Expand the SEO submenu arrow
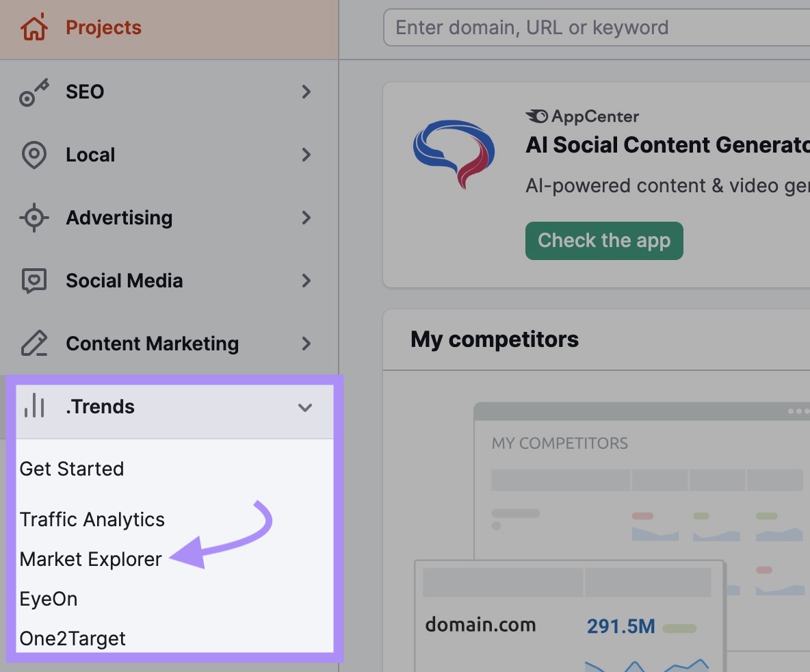Image resolution: width=810 pixels, height=672 pixels. tap(305, 92)
